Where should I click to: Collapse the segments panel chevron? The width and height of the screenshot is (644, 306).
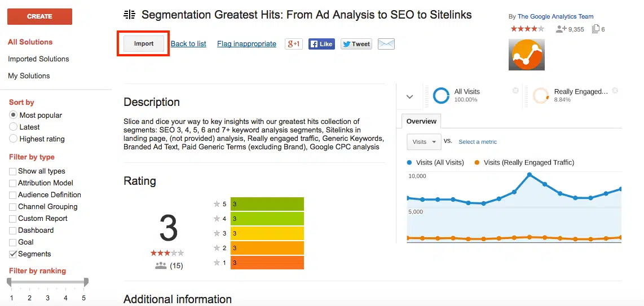410,97
